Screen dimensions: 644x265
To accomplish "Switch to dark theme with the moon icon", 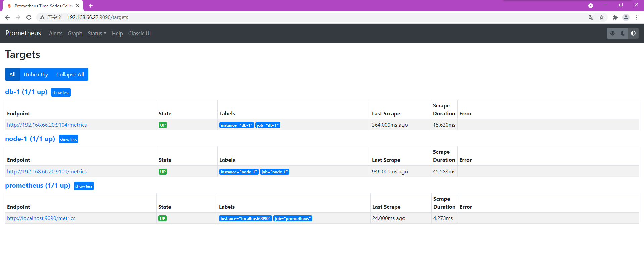I will coord(623,33).
